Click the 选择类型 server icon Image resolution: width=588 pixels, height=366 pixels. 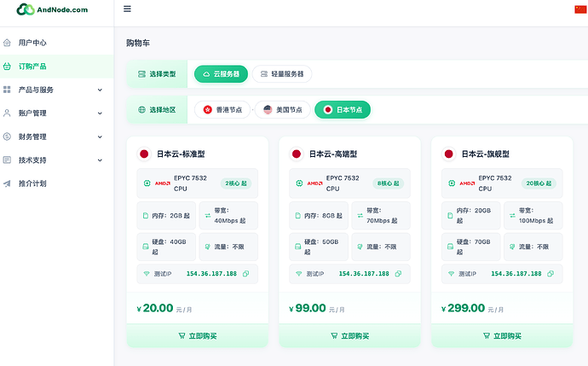click(141, 74)
